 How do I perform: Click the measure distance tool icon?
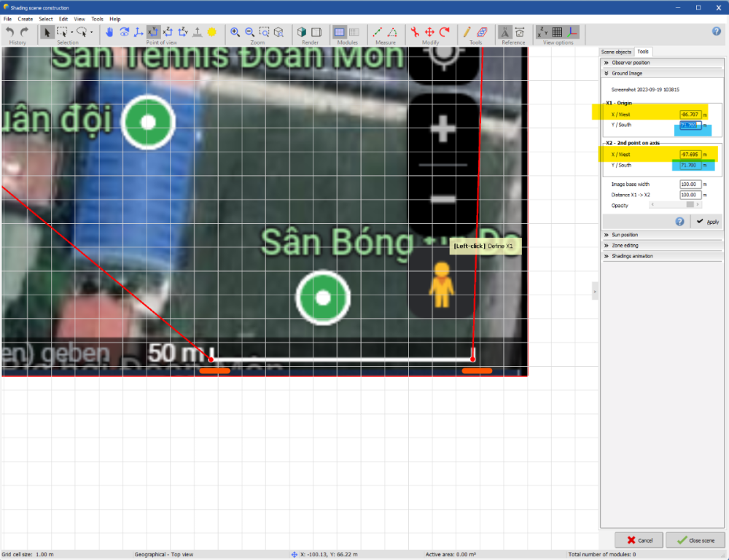pos(377,32)
